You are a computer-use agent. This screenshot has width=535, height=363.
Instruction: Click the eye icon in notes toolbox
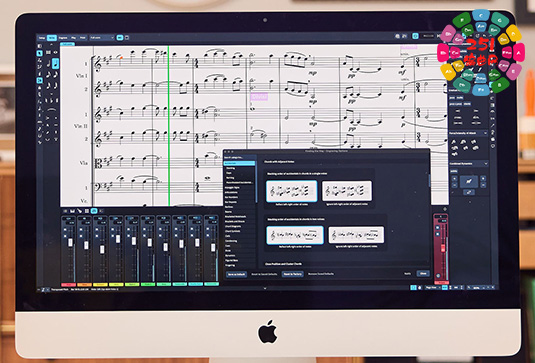(x=55, y=53)
